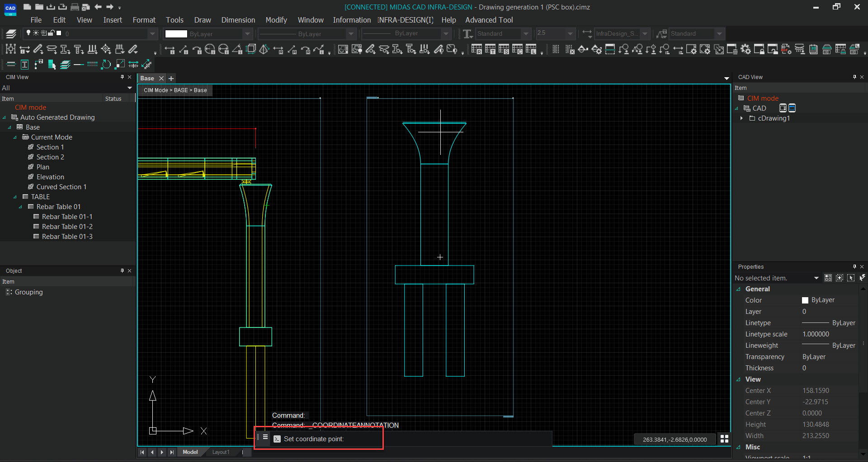Toggle the layer lock padlock icon
This screenshot has width=868, height=462.
pyautogui.click(x=51, y=33)
